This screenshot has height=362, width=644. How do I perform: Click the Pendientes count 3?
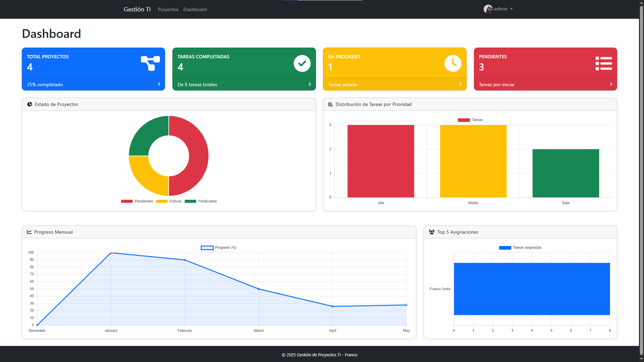pyautogui.click(x=481, y=67)
